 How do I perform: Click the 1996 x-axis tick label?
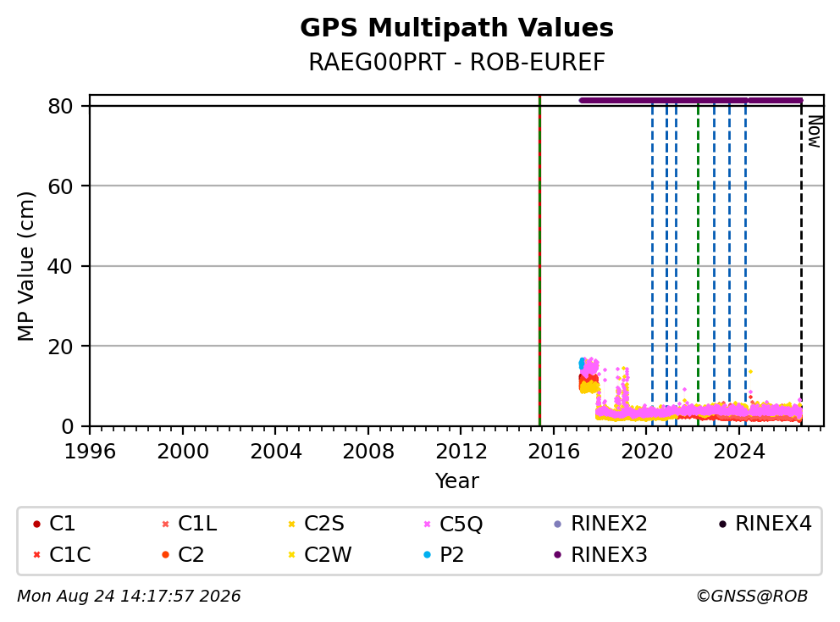tap(90, 452)
